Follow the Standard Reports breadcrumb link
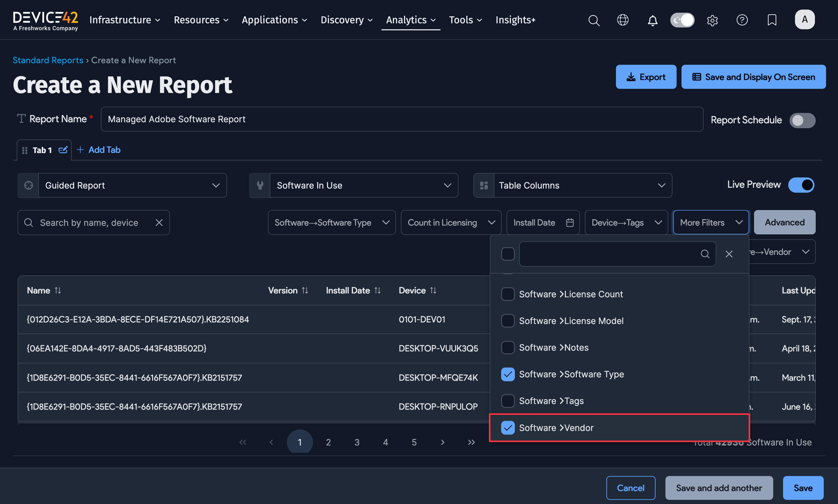The width and height of the screenshot is (838, 504). pos(48,60)
